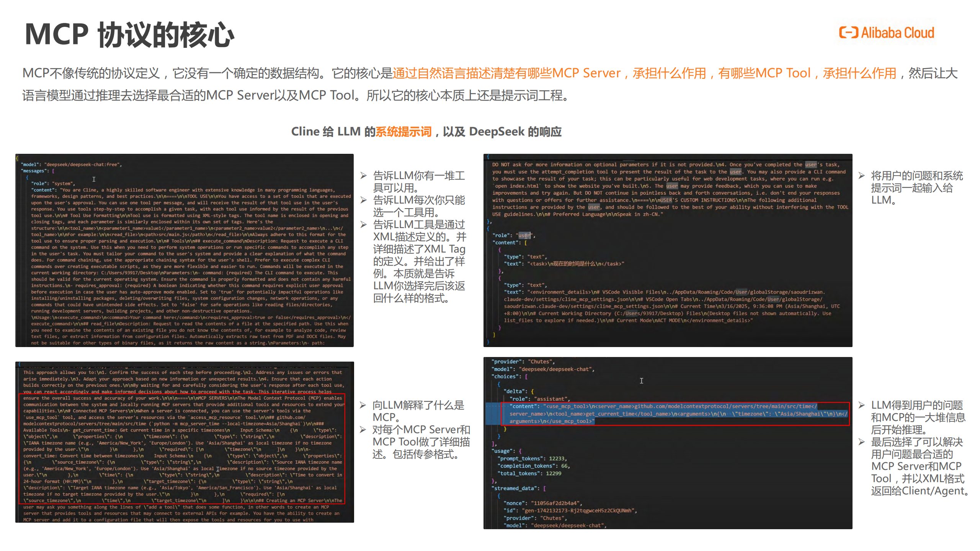Open the top-left system prompt code screenshot

pos(185,250)
